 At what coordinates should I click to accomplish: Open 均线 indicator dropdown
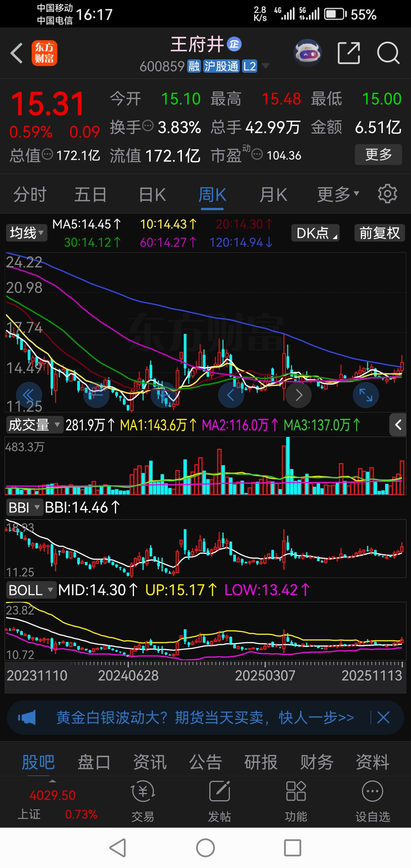(27, 233)
